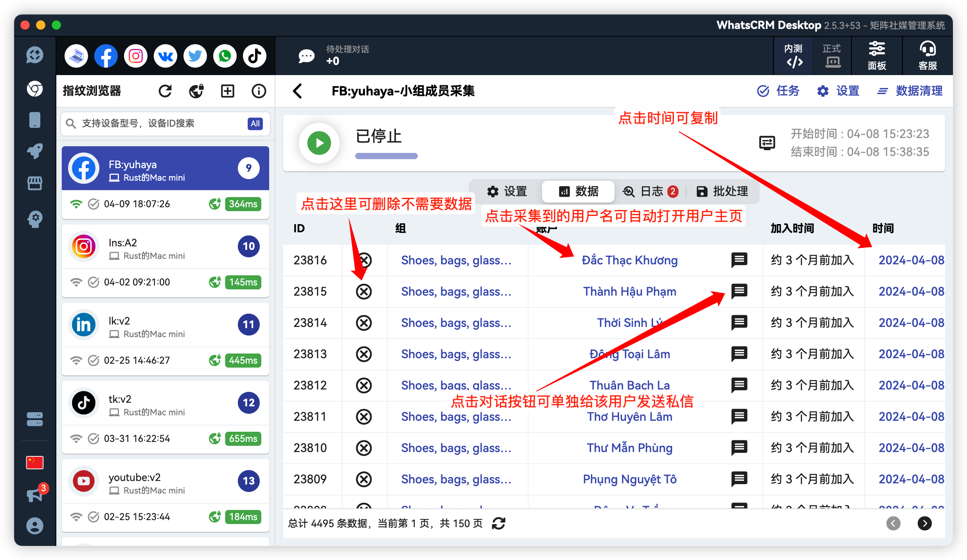Switch to the 日志 tab
The image size is (967, 560).
pos(649,191)
